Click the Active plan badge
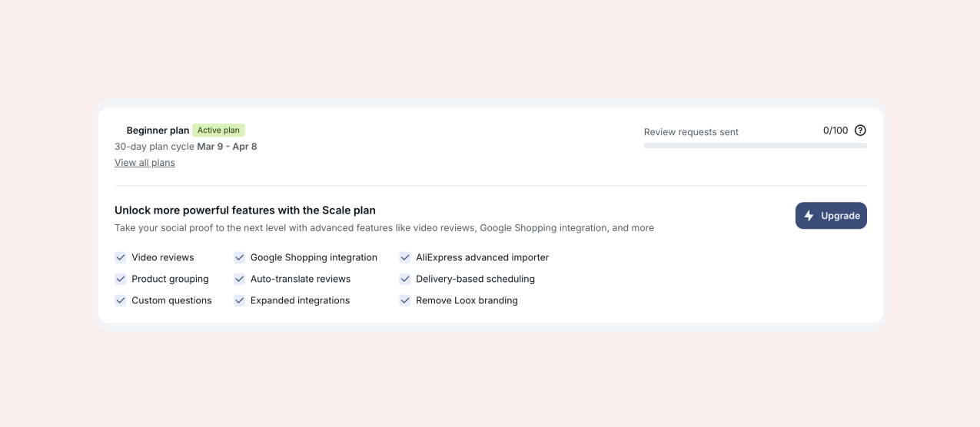This screenshot has height=427, width=980. point(218,131)
